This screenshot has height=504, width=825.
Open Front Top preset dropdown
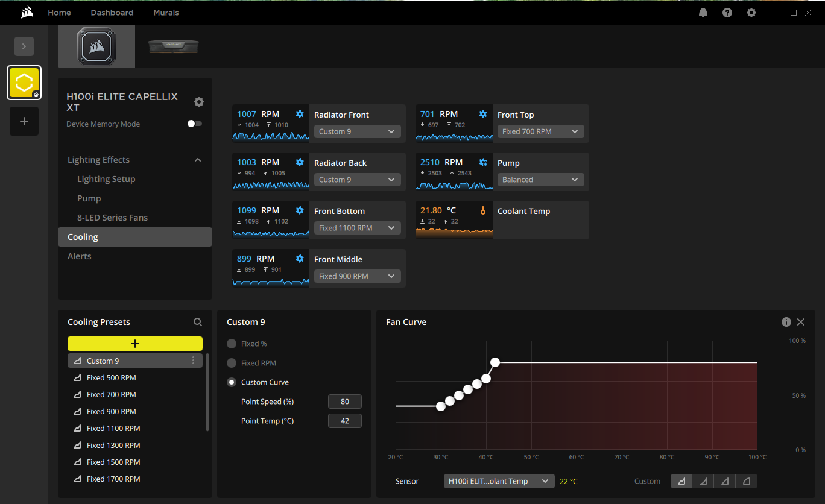pyautogui.click(x=541, y=131)
